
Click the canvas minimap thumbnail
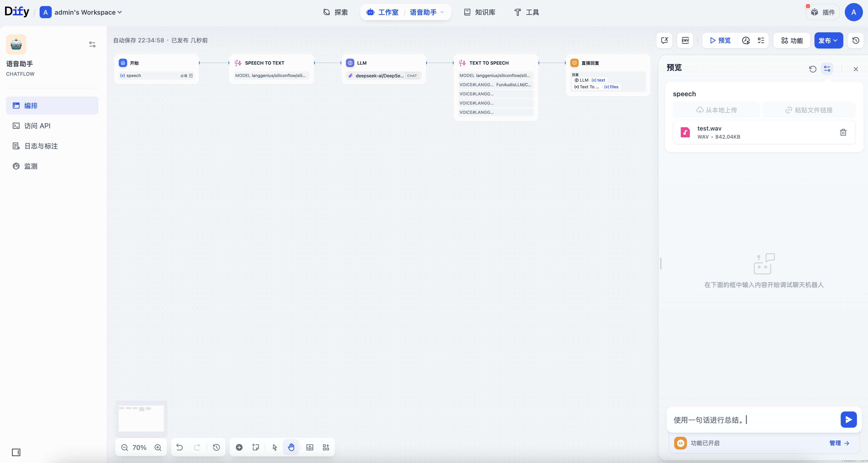pyautogui.click(x=141, y=418)
